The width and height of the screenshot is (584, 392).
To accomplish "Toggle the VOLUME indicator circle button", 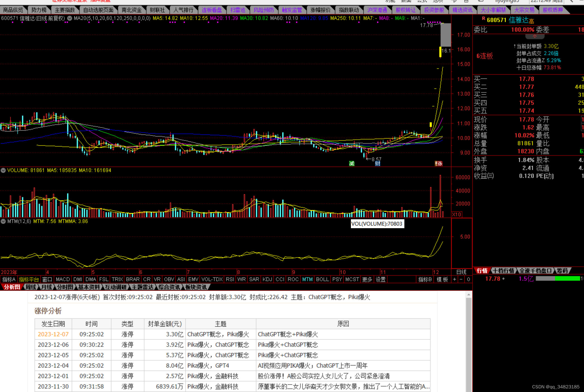I will pos(3,170).
